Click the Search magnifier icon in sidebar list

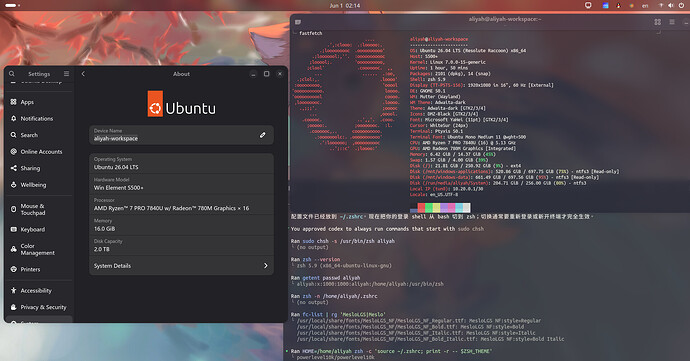click(x=14, y=135)
